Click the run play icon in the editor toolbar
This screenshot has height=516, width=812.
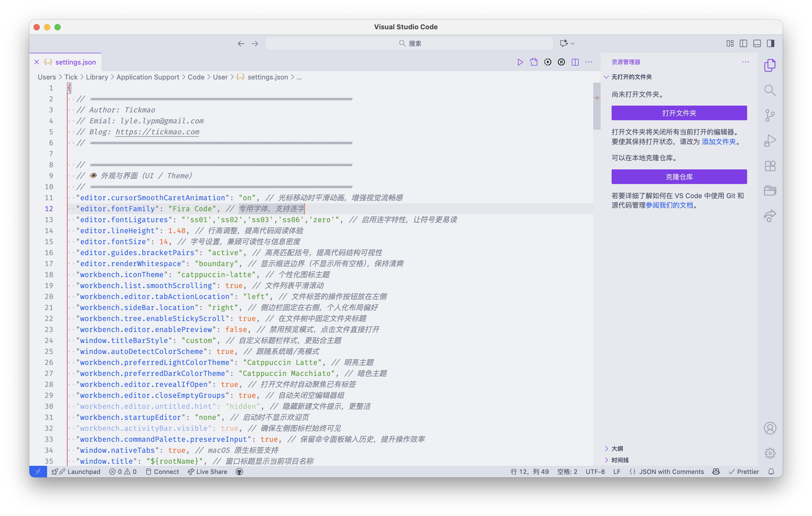point(520,62)
